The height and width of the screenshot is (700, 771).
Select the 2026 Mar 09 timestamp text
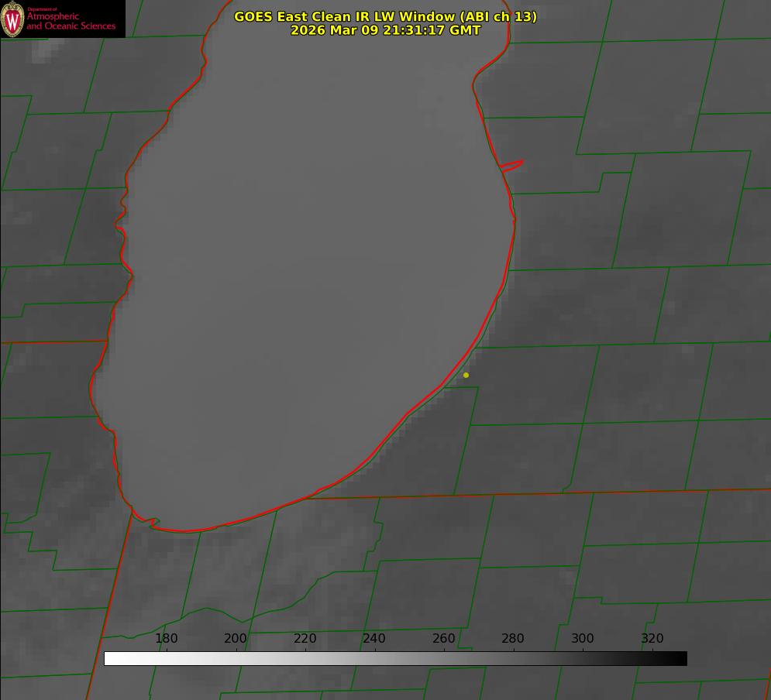click(x=385, y=31)
